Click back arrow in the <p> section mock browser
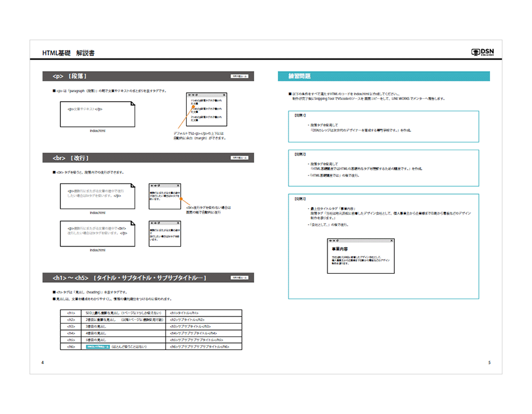Screen dimensions: 532x414 (x=189, y=95)
